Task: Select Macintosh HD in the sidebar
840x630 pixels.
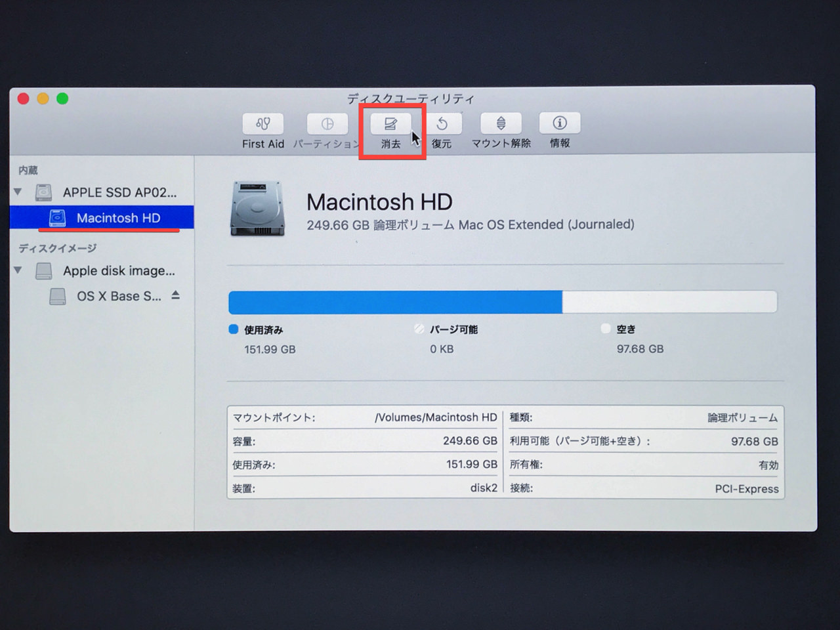Action: 102,218
